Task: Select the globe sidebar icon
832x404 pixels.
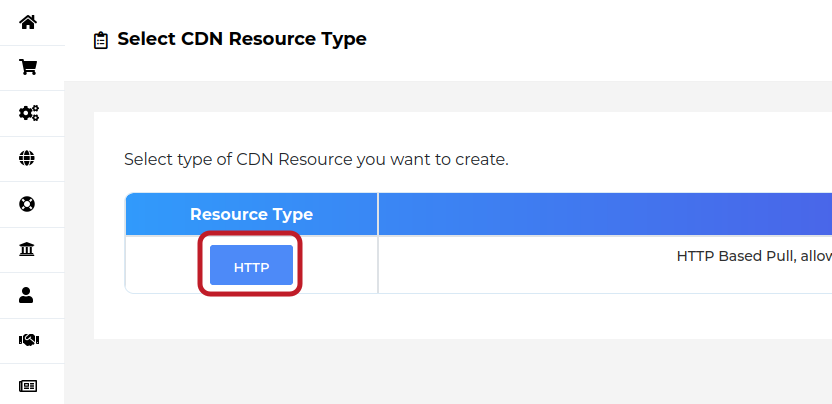Action: [27, 158]
